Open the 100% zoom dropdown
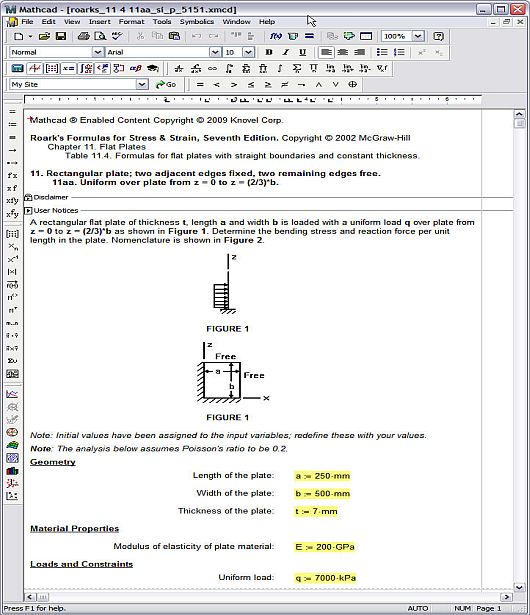This screenshot has height=615, width=530. pos(418,36)
